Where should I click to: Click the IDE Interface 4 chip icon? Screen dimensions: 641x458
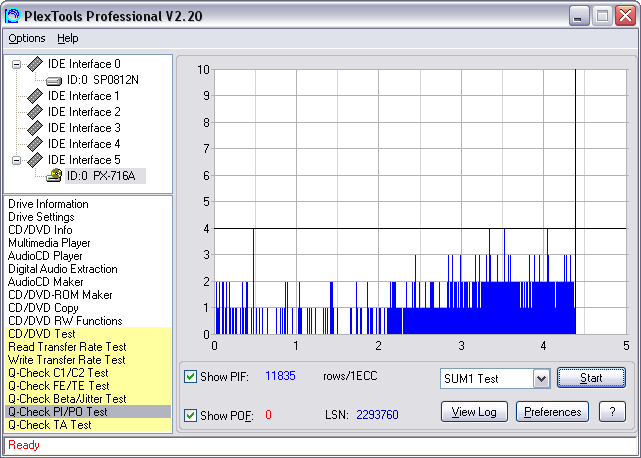pyautogui.click(x=35, y=144)
